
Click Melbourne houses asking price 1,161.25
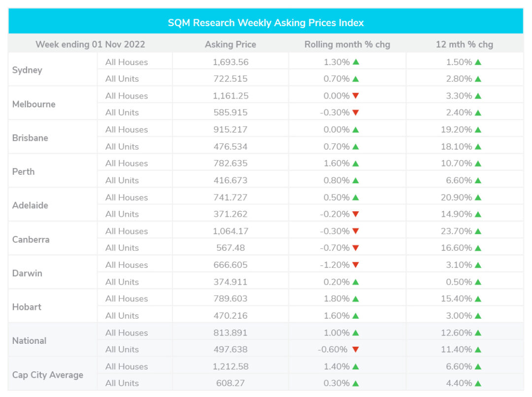pyautogui.click(x=231, y=96)
